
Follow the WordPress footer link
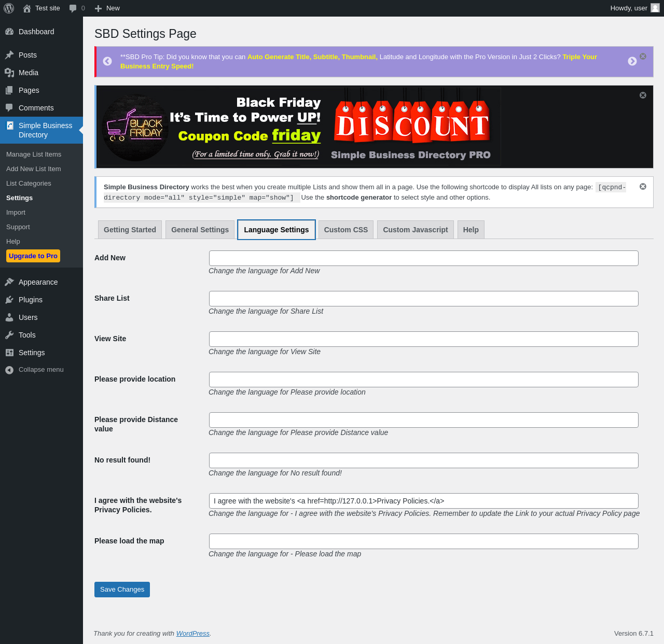[x=193, y=634]
